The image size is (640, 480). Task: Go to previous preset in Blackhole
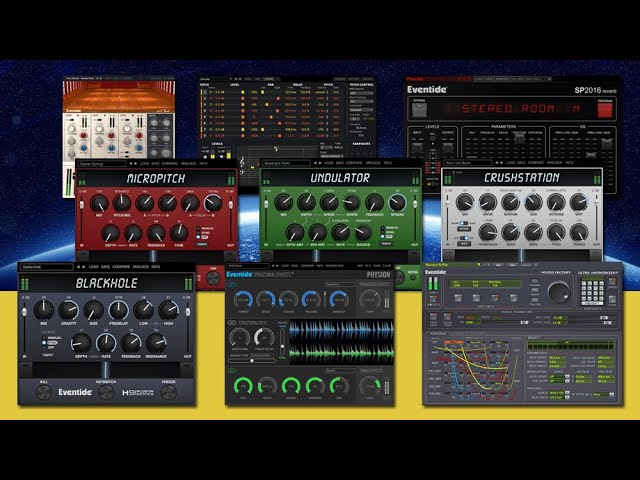pyautogui.click(x=78, y=267)
